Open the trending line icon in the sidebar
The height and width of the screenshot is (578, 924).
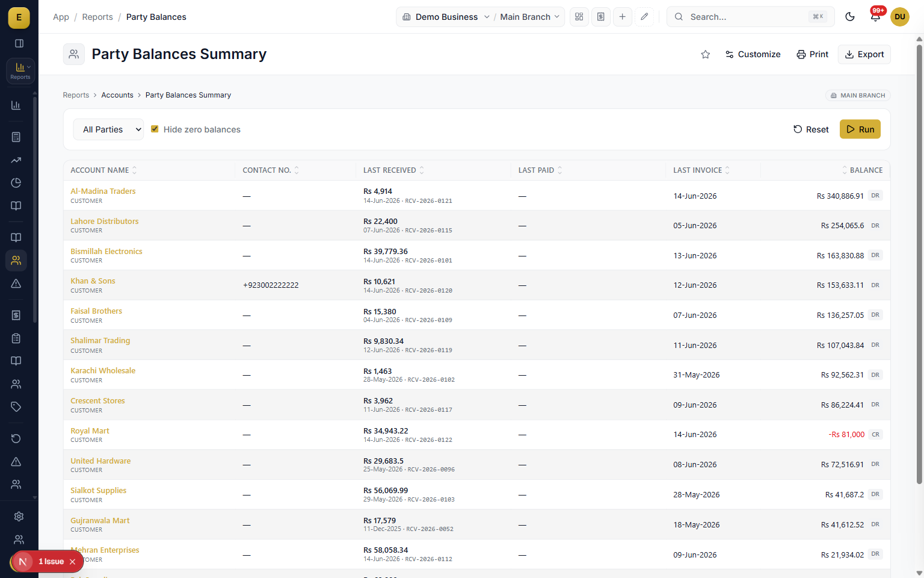16,160
